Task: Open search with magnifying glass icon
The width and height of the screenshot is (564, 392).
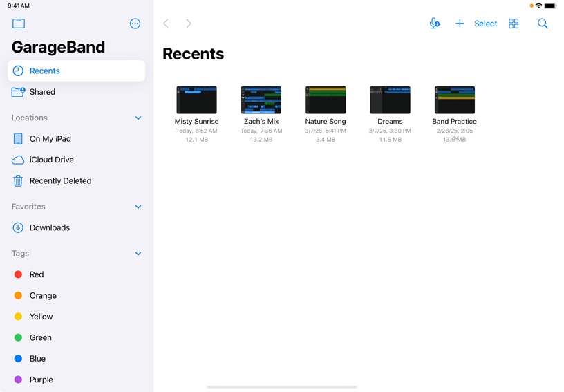Action: (x=543, y=24)
